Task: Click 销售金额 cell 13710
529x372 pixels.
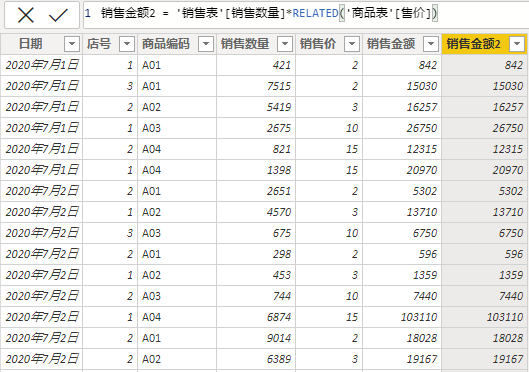Action: 402,212
